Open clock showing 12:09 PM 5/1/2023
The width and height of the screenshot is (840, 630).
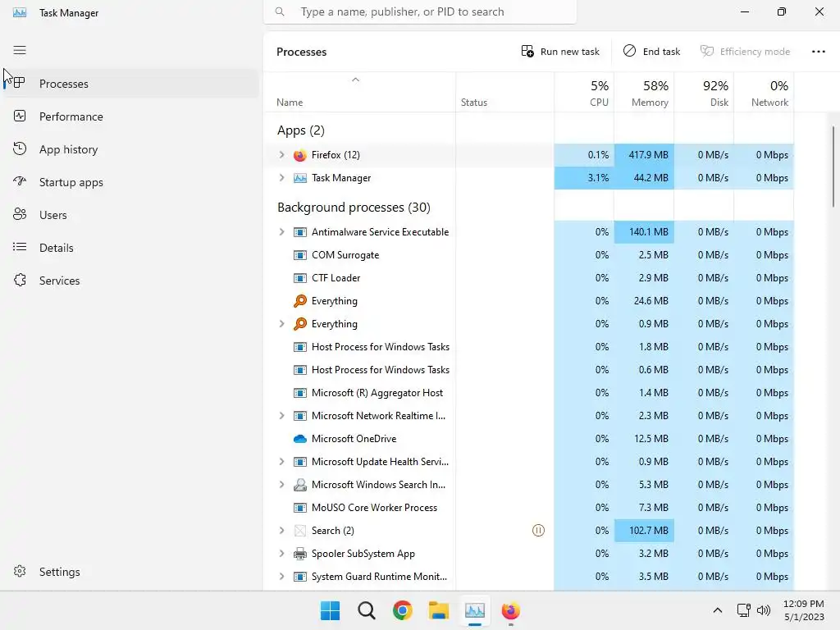[804, 610]
